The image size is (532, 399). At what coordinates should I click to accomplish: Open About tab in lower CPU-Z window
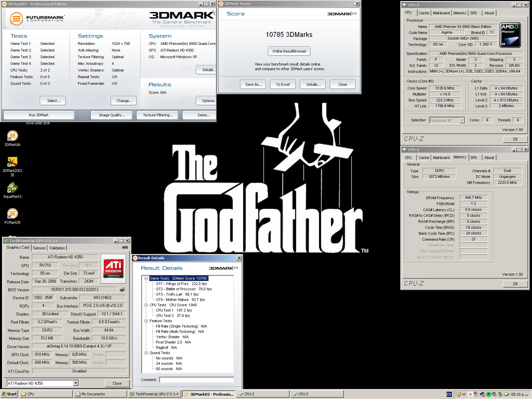pyautogui.click(x=489, y=158)
